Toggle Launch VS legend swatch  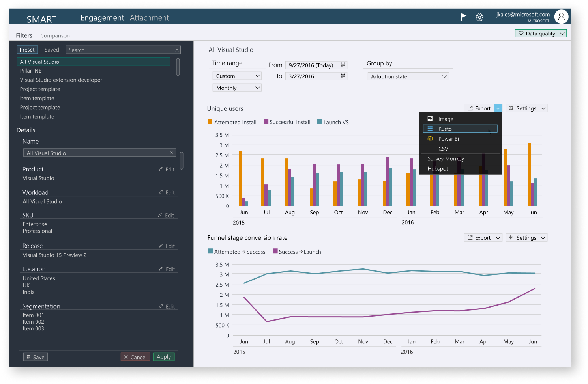(320, 122)
